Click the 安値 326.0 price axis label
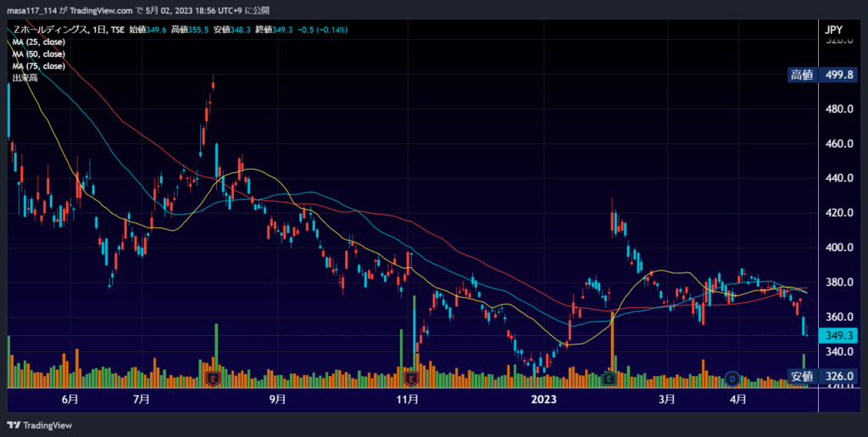This screenshot has width=868, height=437. pos(822,377)
